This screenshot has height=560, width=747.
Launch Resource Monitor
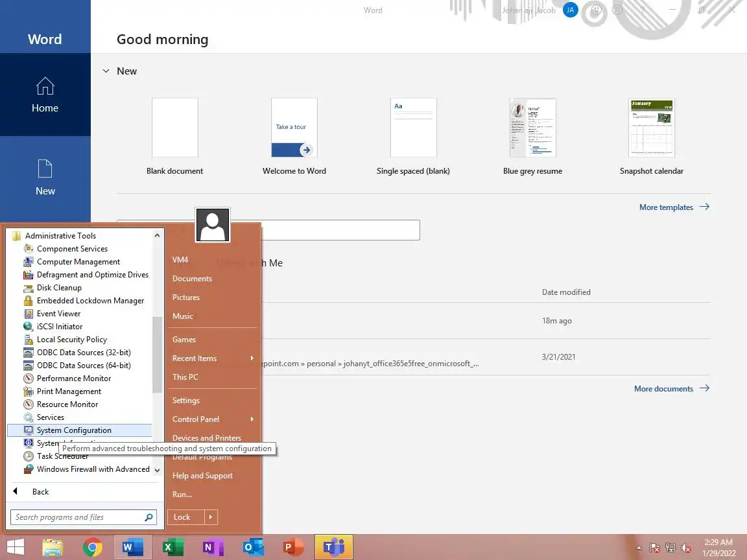point(67,404)
